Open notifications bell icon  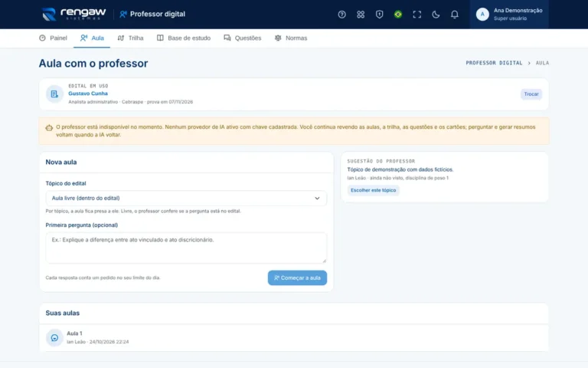(x=454, y=15)
